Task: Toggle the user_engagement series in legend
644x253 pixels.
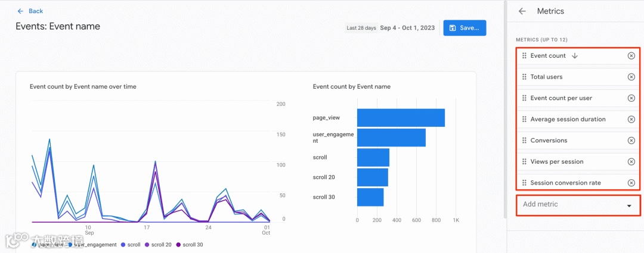Action: 92,245
